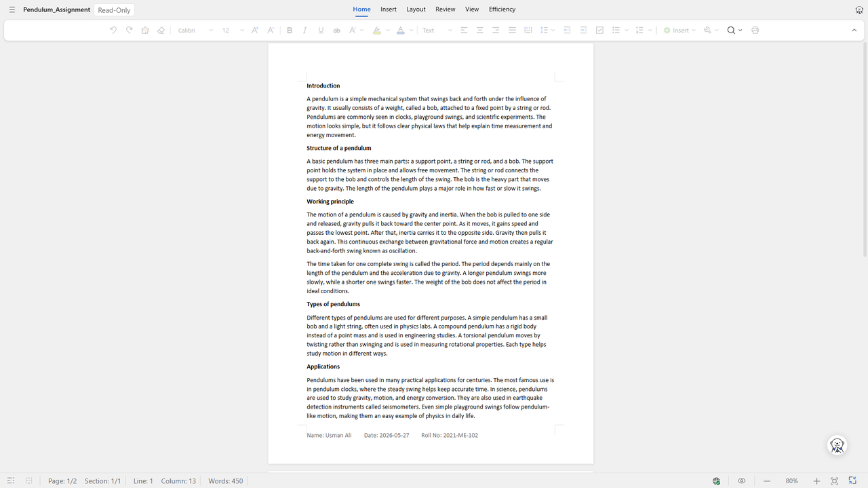This screenshot has width=868, height=488.
Task: Expand the bullet list styles arrow
Action: 626,31
